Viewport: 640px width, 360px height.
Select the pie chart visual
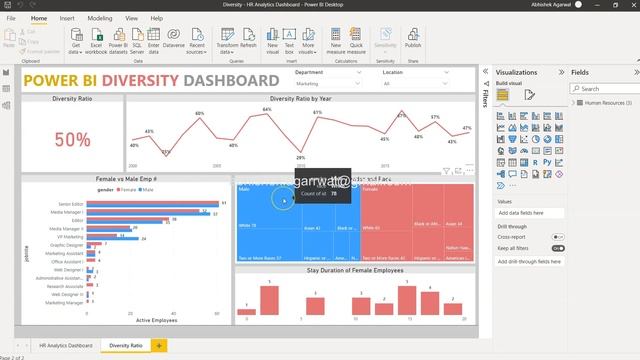tap(536, 139)
